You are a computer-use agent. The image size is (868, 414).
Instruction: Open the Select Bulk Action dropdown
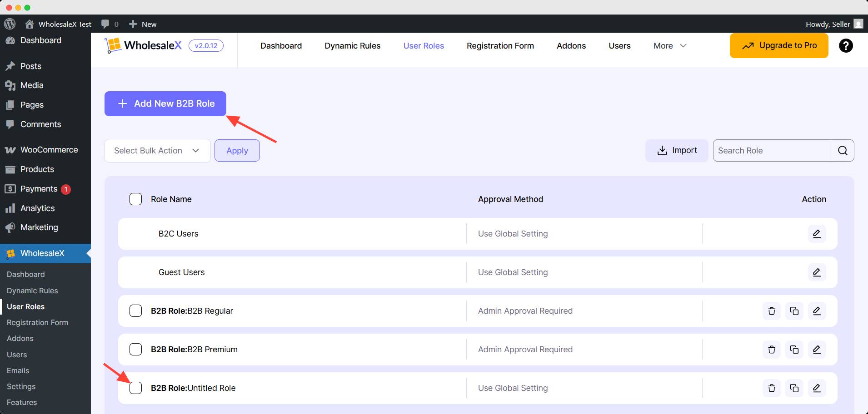point(157,151)
